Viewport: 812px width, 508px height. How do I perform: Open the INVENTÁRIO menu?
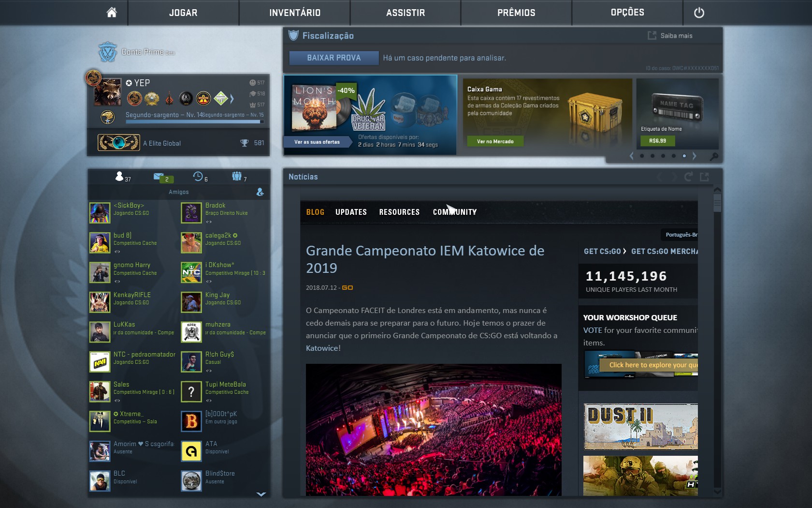click(295, 13)
